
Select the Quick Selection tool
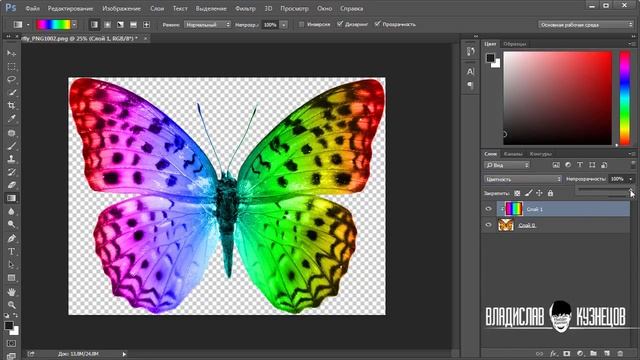tap(11, 93)
